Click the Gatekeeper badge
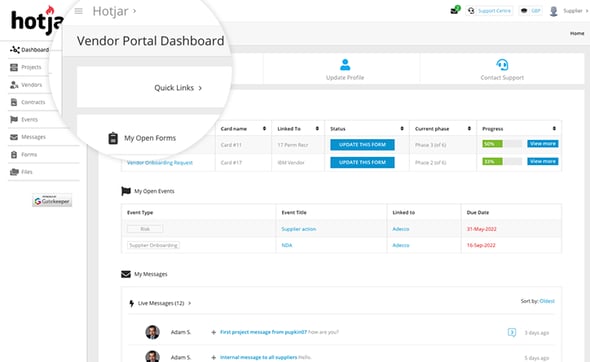The width and height of the screenshot is (590, 362). (x=52, y=200)
